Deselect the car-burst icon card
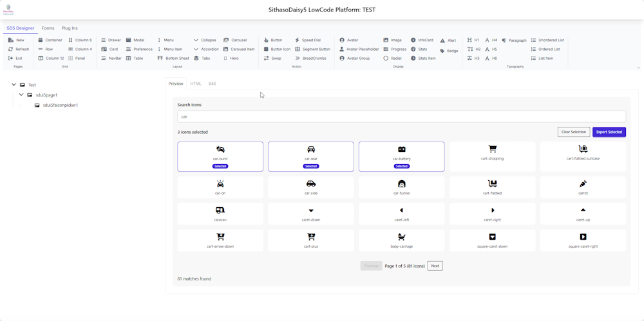This screenshot has width=644, height=321. (x=220, y=156)
